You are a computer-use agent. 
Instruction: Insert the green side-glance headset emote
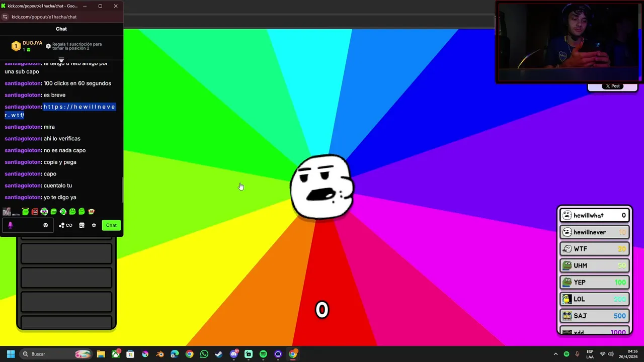click(x=63, y=212)
